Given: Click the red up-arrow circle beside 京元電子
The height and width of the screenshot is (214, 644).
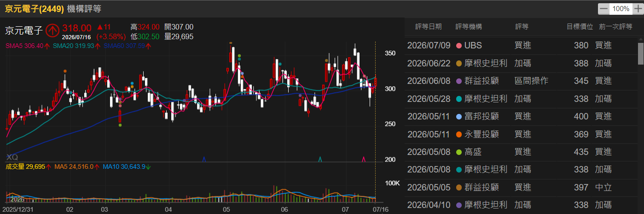Looking at the screenshot, I should pos(52,30).
